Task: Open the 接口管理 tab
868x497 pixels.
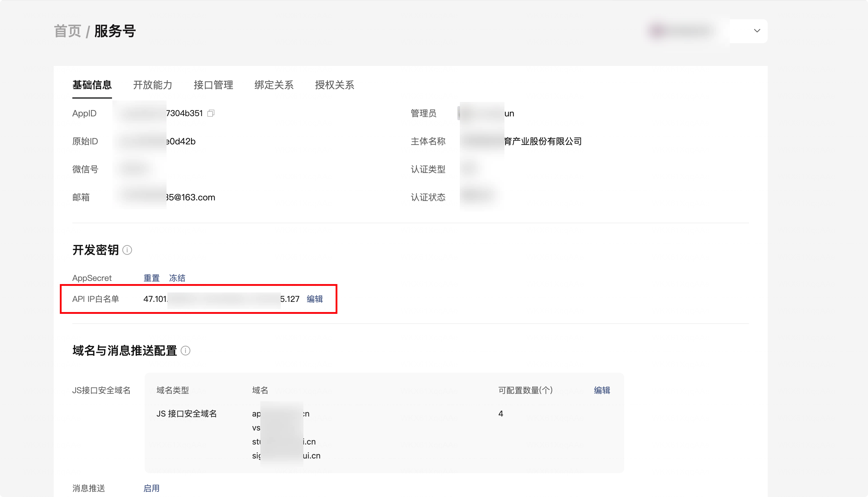Action: pos(213,85)
